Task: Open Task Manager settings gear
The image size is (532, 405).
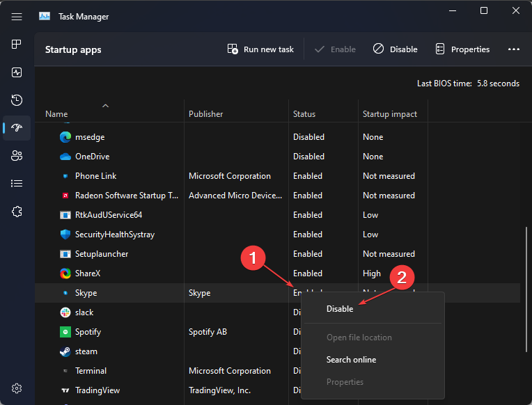Action: [x=17, y=388]
